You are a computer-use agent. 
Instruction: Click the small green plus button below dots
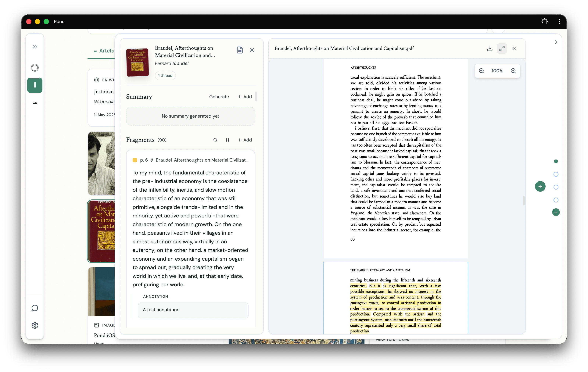click(x=556, y=212)
